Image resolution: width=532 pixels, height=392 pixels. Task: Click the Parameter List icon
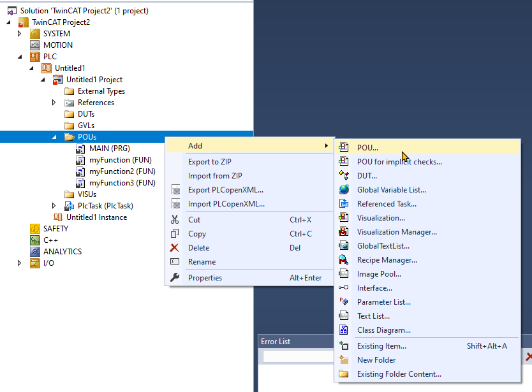click(x=343, y=301)
